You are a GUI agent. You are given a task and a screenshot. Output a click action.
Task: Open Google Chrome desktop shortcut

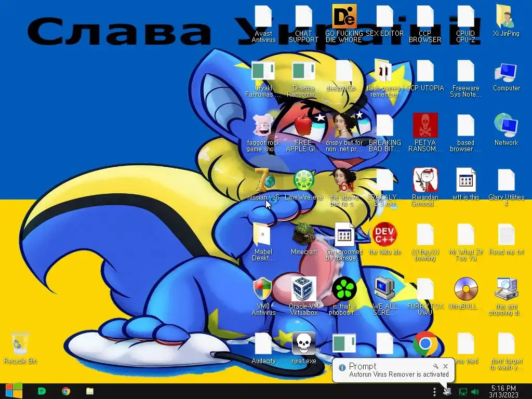point(425,343)
